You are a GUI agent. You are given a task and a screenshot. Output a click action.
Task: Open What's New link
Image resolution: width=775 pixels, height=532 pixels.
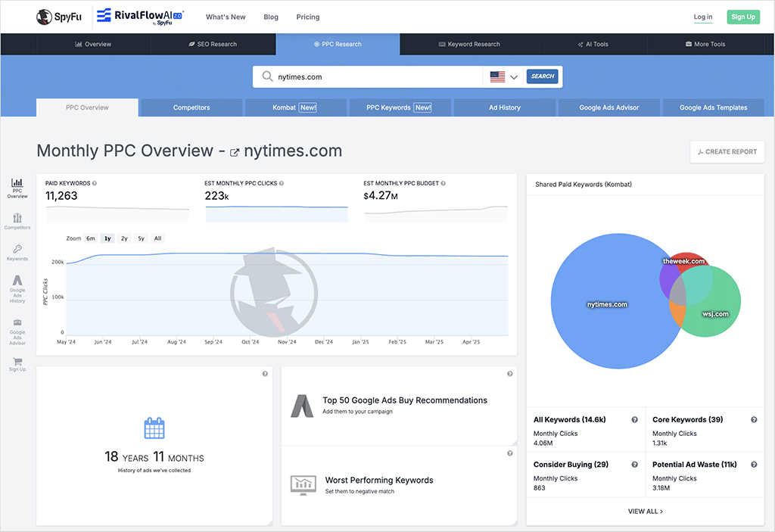point(226,17)
